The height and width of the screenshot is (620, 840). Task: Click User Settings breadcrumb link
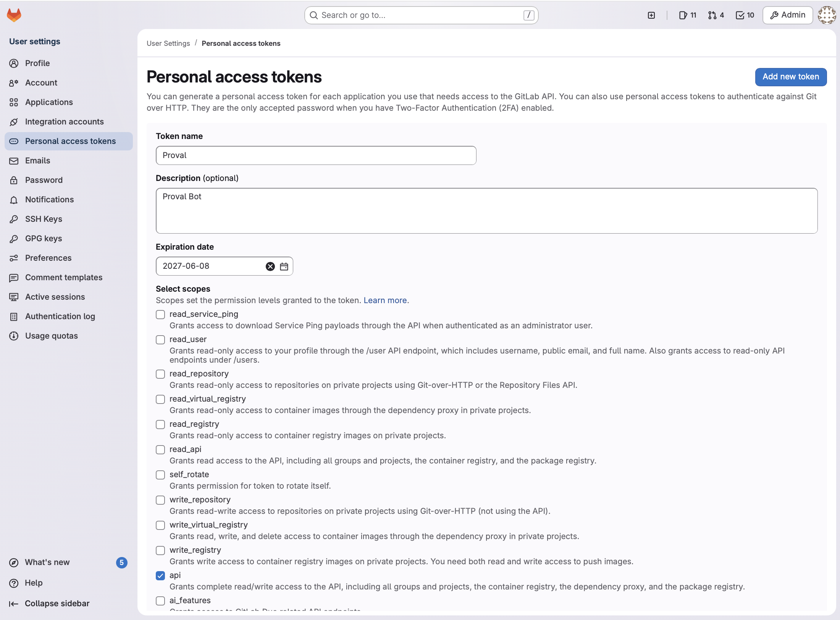[x=168, y=44]
